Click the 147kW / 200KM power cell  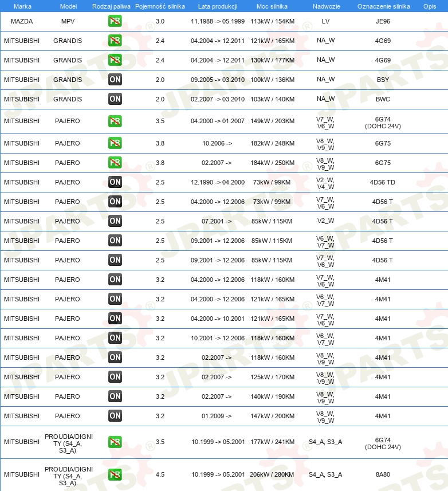click(x=272, y=416)
